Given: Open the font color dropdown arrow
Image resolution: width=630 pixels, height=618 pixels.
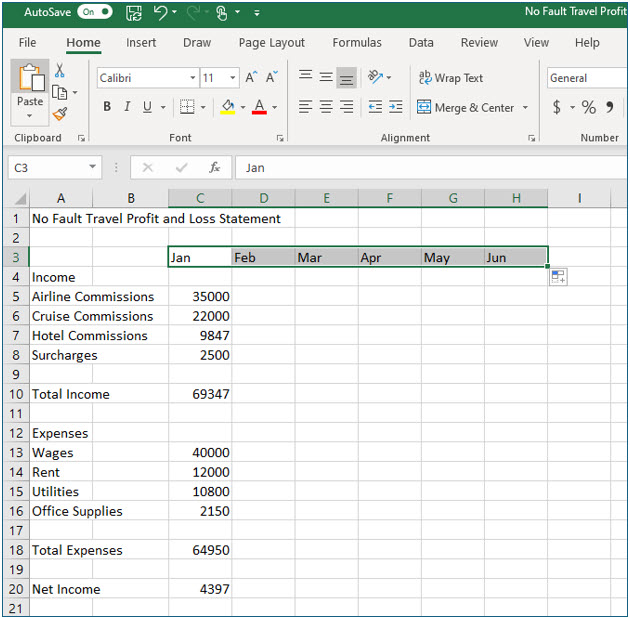Looking at the screenshot, I should 275,107.
